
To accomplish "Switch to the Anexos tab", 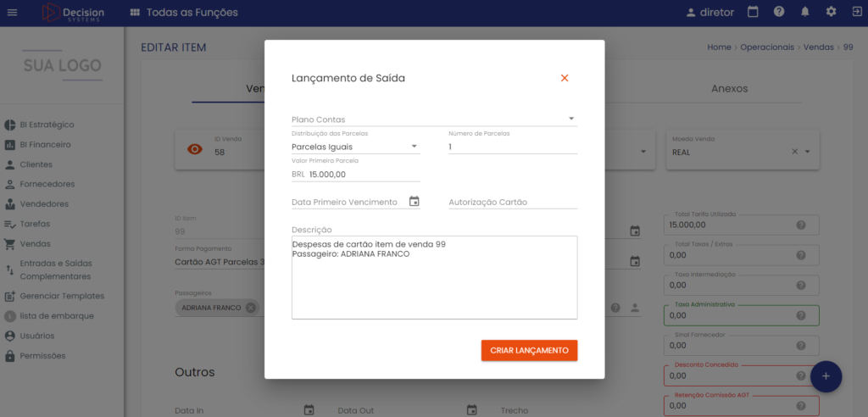I will (x=730, y=89).
